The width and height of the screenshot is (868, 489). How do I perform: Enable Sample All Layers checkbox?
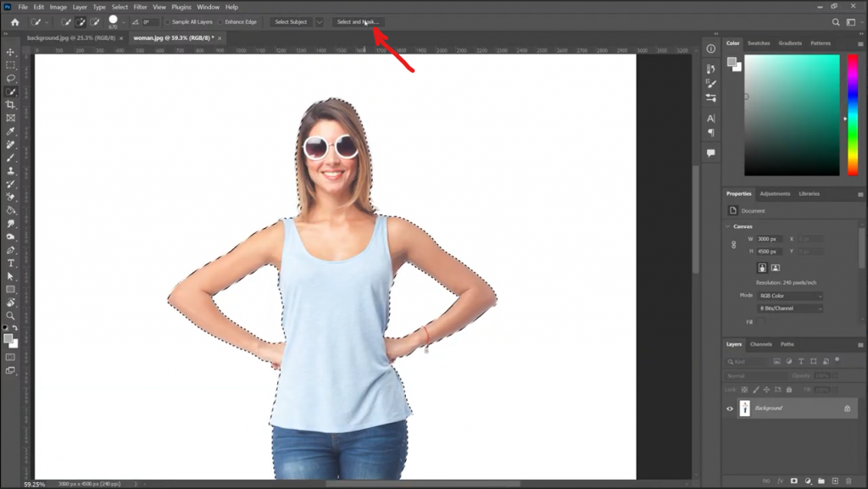[x=168, y=22]
